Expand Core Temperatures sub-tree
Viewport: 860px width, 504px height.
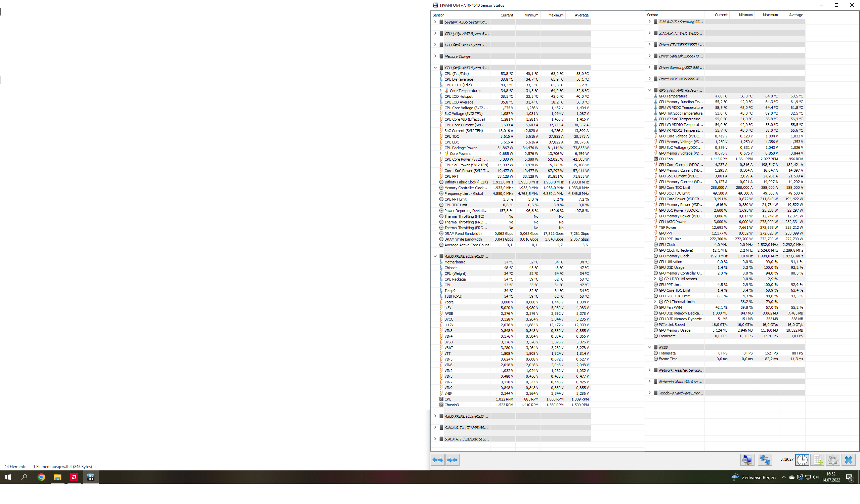point(440,91)
